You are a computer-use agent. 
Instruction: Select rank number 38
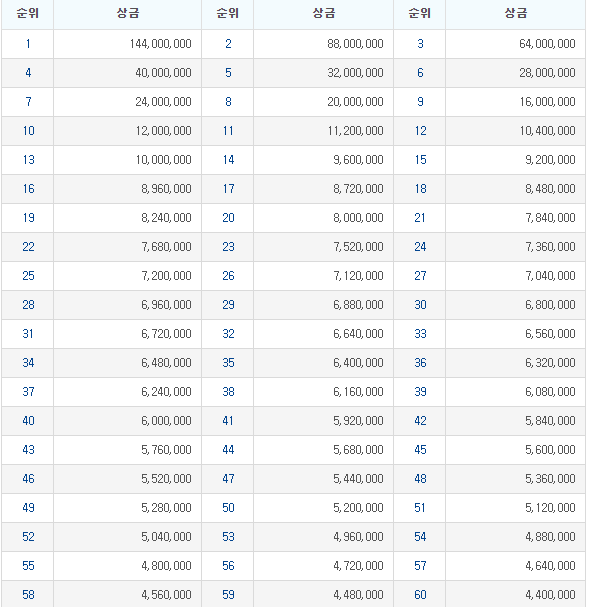(x=228, y=392)
